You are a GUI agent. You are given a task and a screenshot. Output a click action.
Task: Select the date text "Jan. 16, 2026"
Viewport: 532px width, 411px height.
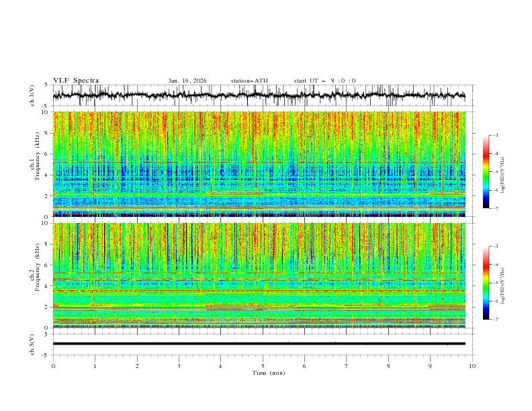pyautogui.click(x=187, y=81)
